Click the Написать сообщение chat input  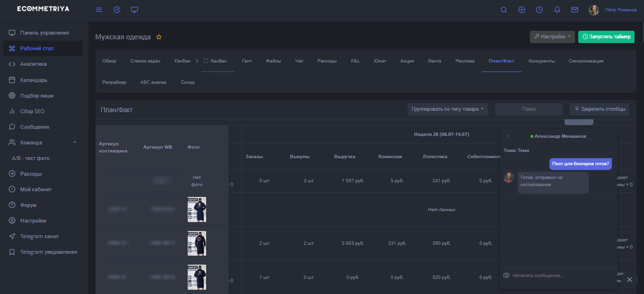(558, 275)
